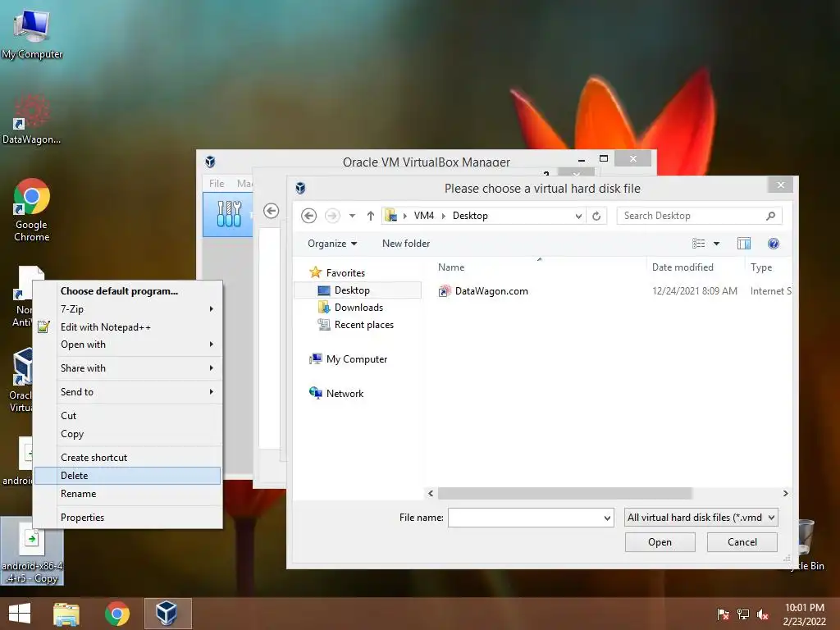Select Cut in the context menu

[127, 416]
